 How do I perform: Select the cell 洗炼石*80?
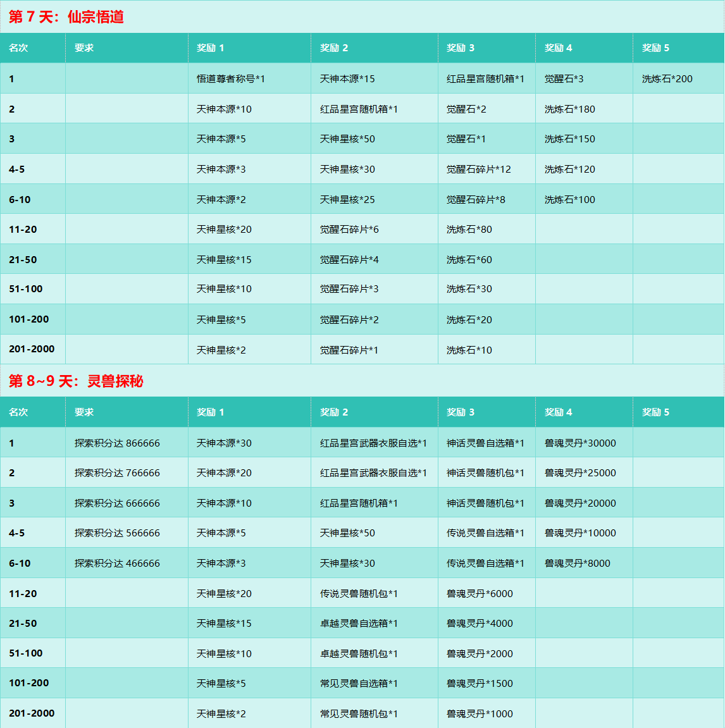tap(486, 229)
